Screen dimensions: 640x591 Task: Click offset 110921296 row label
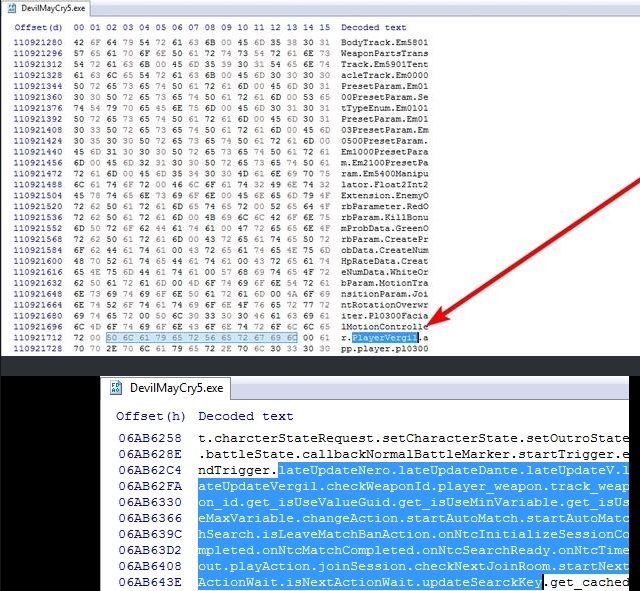(x=38, y=53)
